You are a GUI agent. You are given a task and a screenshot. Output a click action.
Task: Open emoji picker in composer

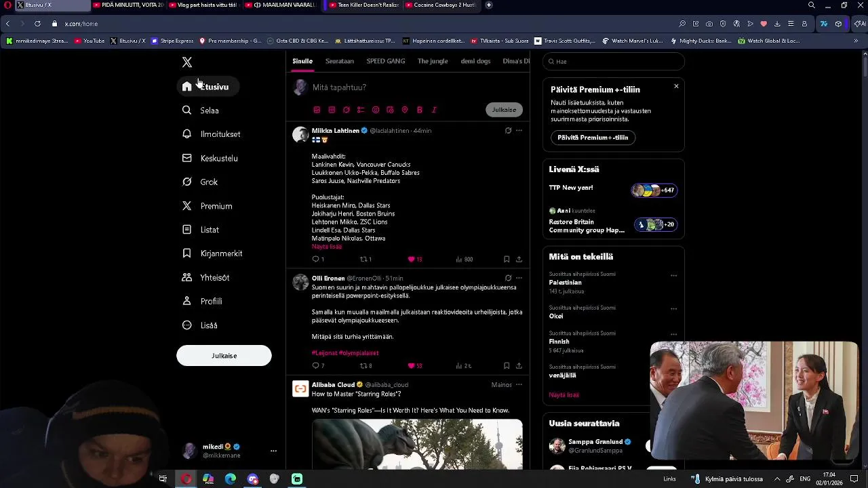coord(376,110)
